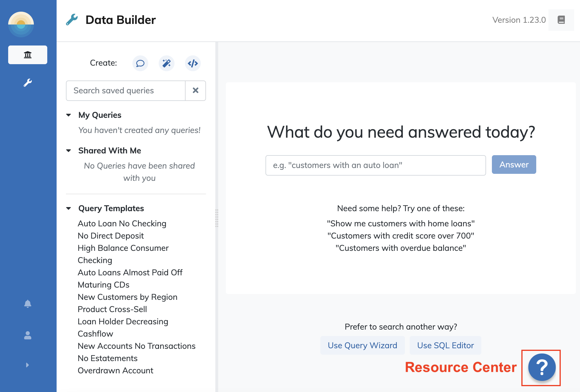This screenshot has width=580, height=392.
Task: Open the Auto Loan No Checking template
Action: coord(122,223)
